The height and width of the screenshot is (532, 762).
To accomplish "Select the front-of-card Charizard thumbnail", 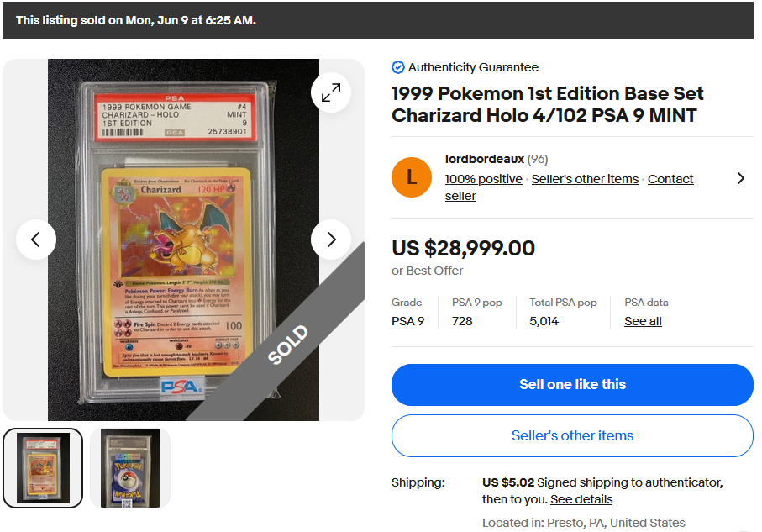I will [x=43, y=468].
